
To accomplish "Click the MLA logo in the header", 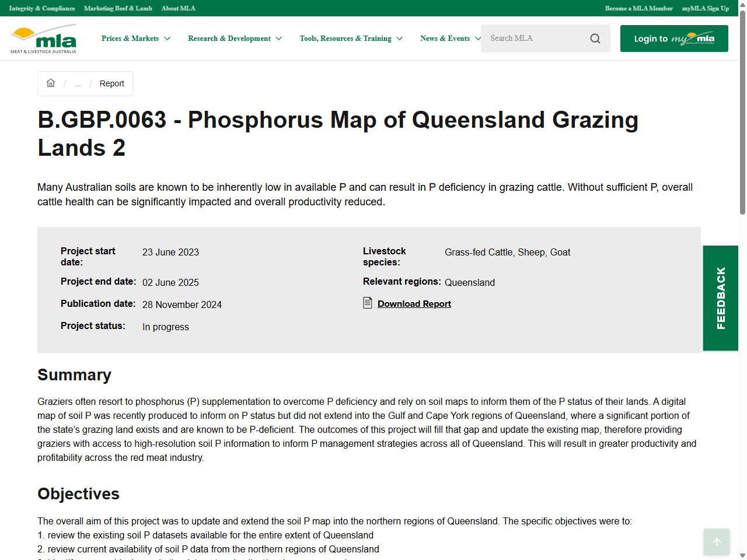I will [43, 38].
